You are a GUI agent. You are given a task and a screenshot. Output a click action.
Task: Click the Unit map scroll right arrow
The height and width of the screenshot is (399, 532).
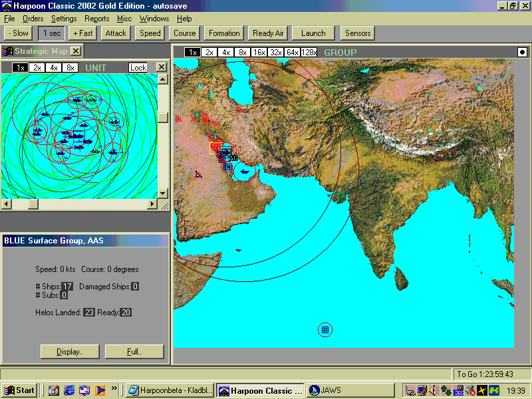(152, 204)
